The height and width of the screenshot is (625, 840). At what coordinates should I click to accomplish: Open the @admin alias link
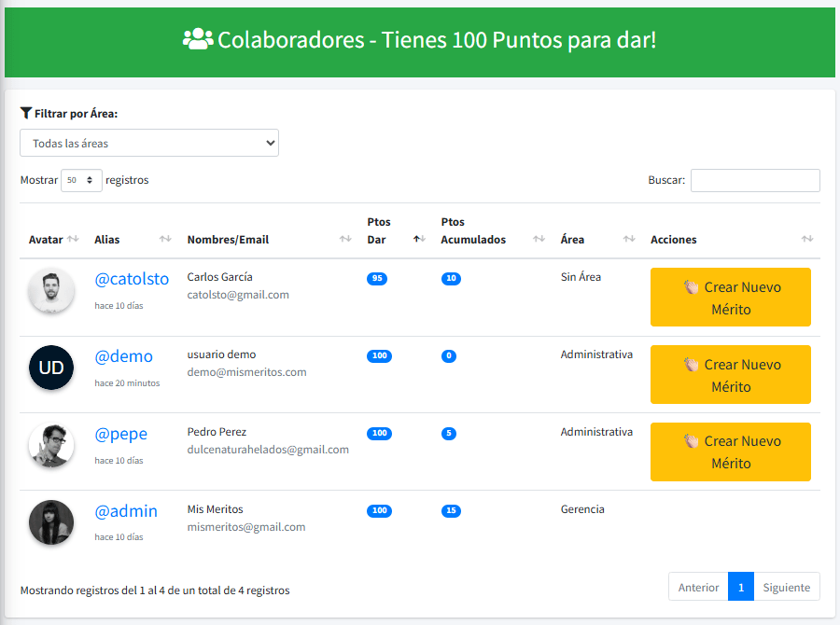(x=126, y=511)
